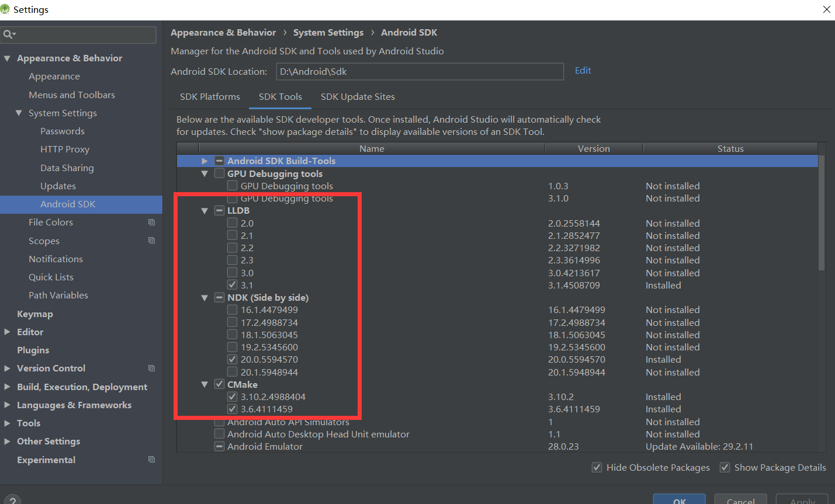Collapse the CMake group arrow
Viewport: 835px width, 504px height.
point(205,384)
